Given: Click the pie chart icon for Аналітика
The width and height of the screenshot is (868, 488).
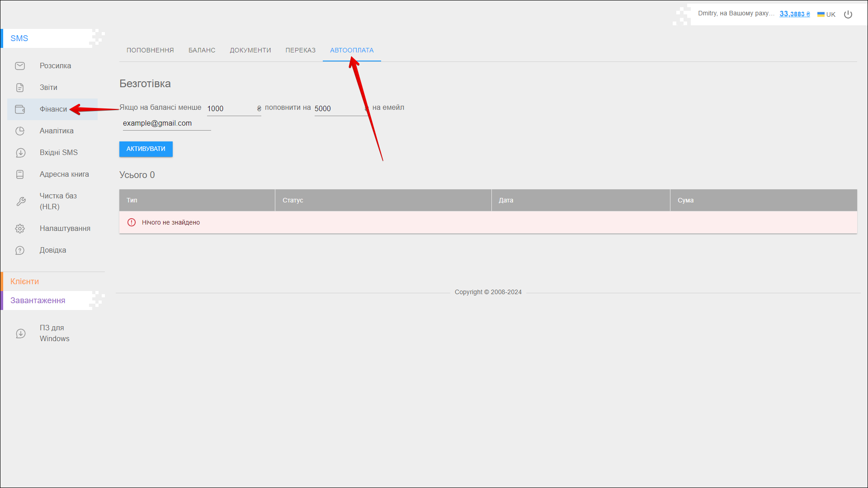Looking at the screenshot, I should point(20,131).
